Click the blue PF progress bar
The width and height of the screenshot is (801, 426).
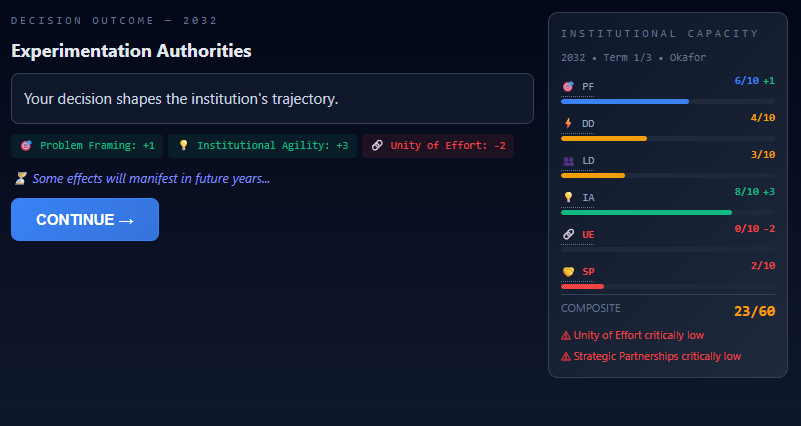click(x=625, y=102)
